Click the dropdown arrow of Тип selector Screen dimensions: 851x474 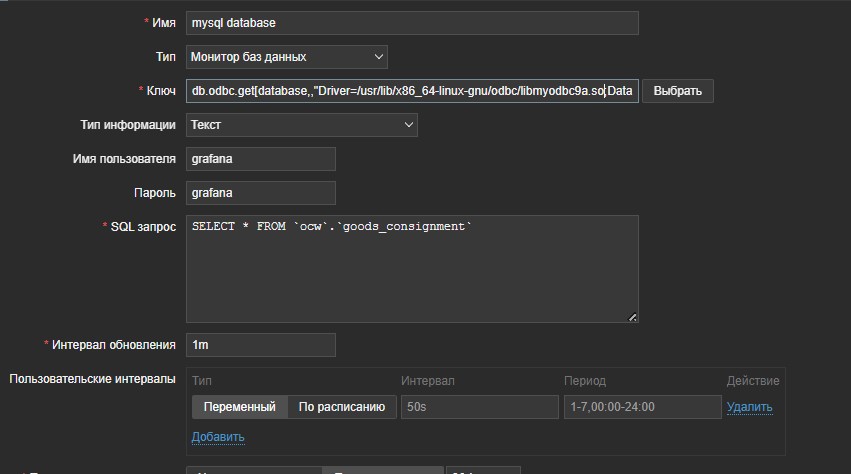(x=377, y=57)
